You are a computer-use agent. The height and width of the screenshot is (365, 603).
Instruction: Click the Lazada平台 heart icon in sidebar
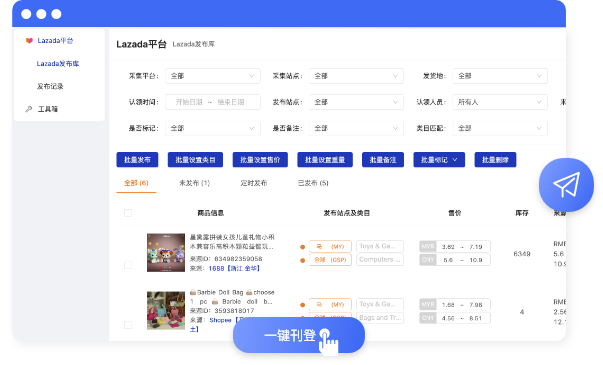coord(29,40)
